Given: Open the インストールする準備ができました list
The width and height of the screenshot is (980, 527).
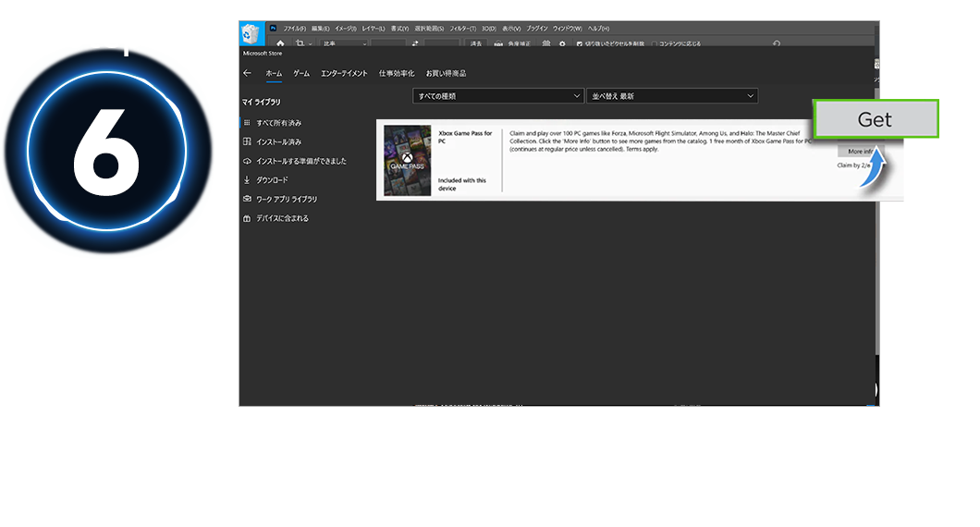Looking at the screenshot, I should coord(301,161).
